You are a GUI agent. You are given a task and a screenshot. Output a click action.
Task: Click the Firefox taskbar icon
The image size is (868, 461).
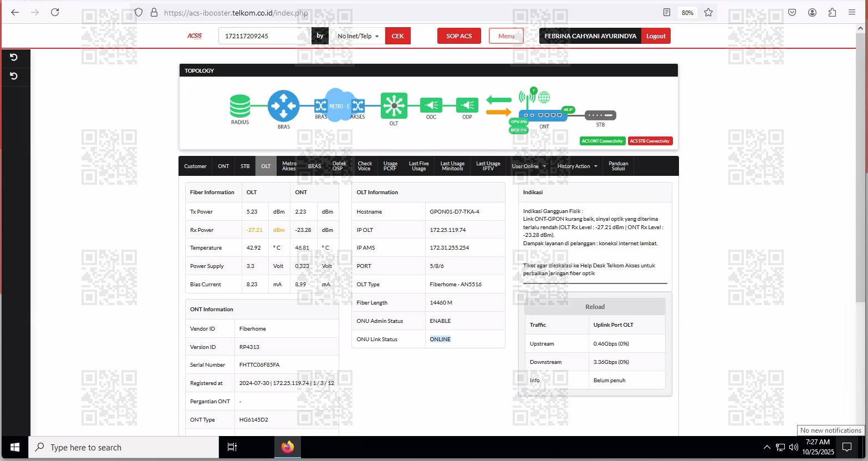(x=288, y=447)
